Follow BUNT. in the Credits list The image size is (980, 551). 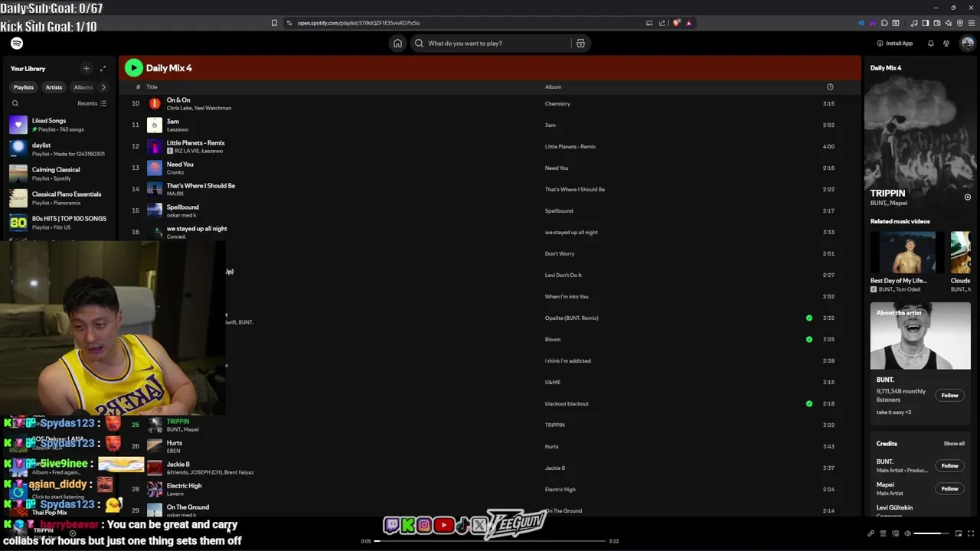tap(949, 466)
